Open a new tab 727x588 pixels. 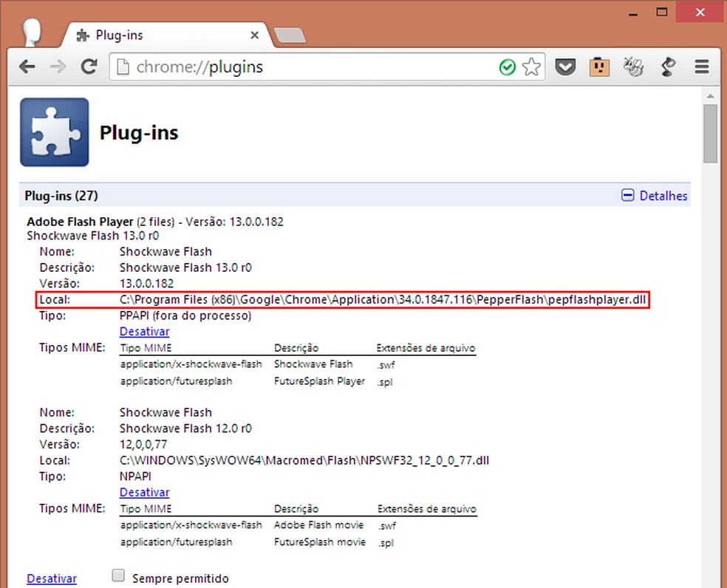[289, 35]
